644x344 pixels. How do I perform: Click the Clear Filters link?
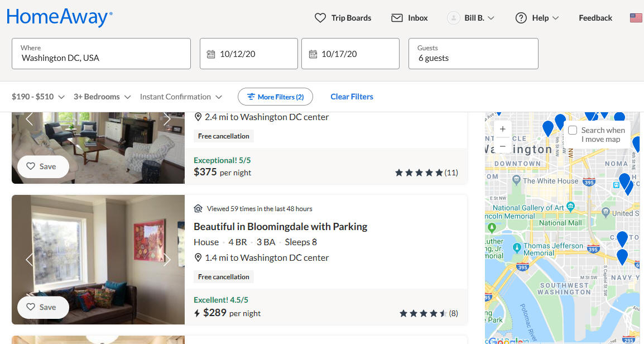pos(352,97)
